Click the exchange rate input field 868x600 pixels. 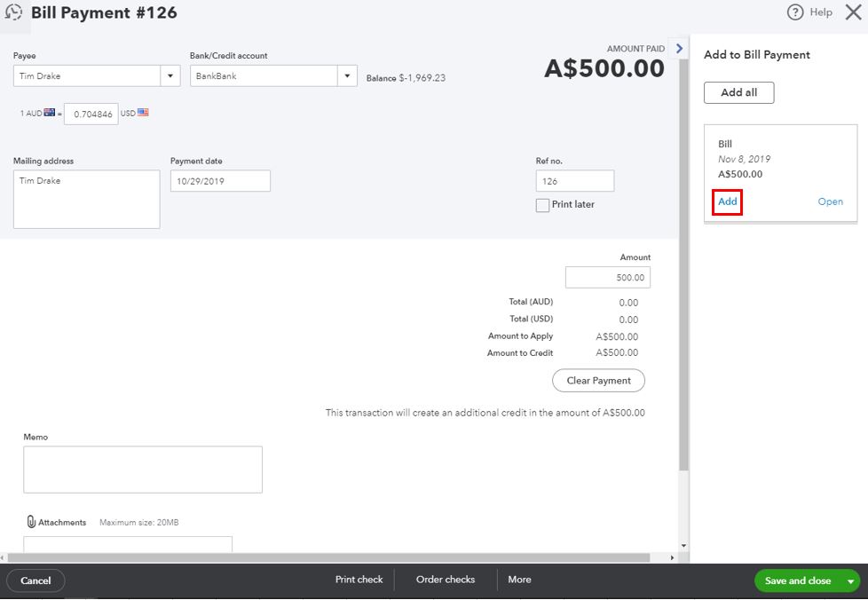[91, 114]
